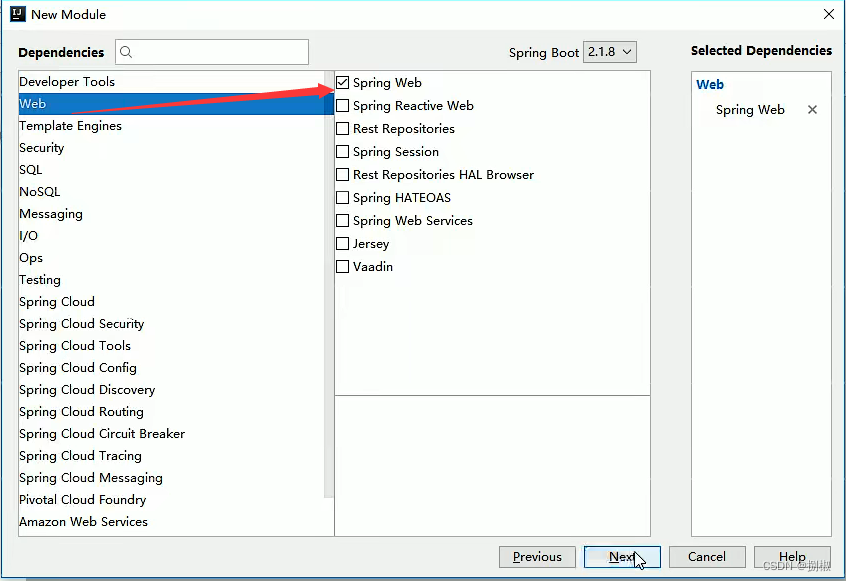This screenshot has height=581, width=846.
Task: Cancel the New Module wizard
Action: (707, 557)
